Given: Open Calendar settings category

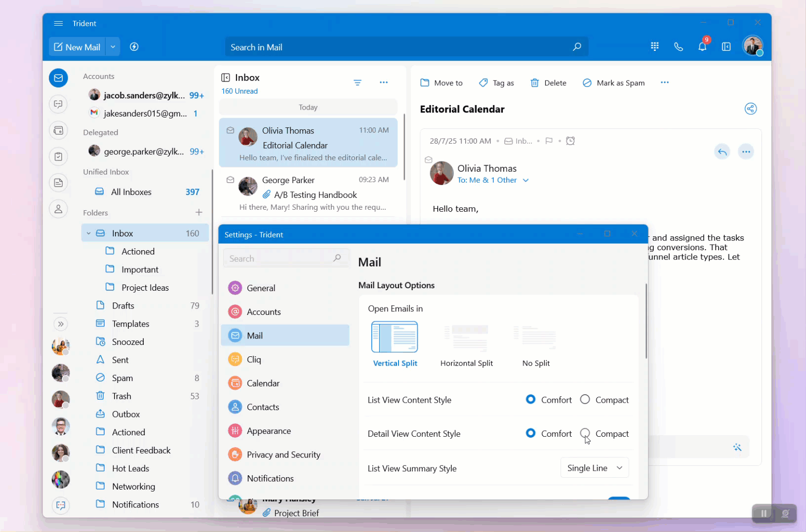Looking at the screenshot, I should tap(285, 383).
